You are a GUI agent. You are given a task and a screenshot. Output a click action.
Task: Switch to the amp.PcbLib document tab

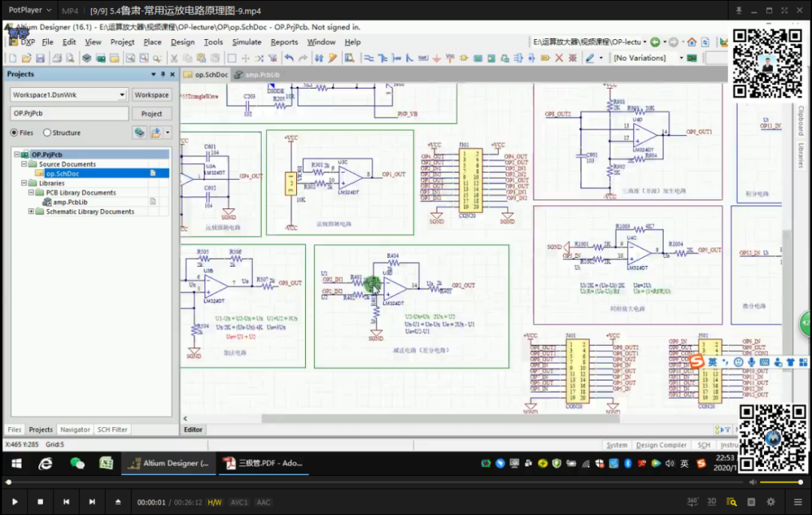coord(257,74)
